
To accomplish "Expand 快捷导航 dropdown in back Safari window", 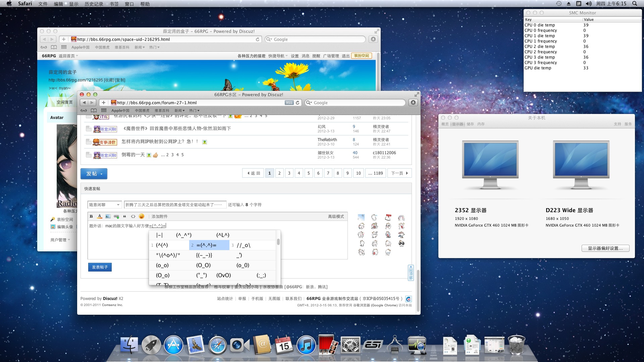I will pyautogui.click(x=278, y=56).
